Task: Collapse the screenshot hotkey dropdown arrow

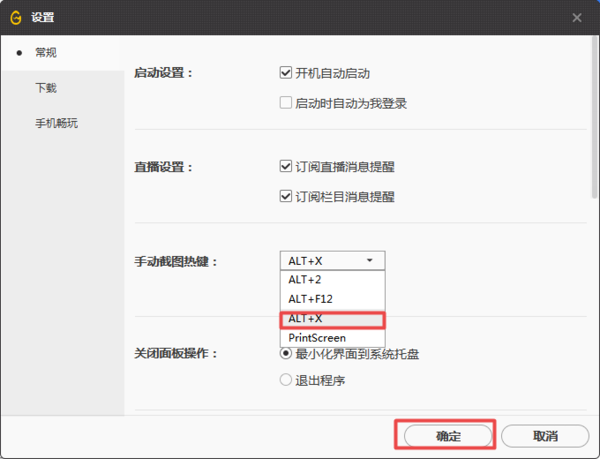Action: [x=369, y=260]
